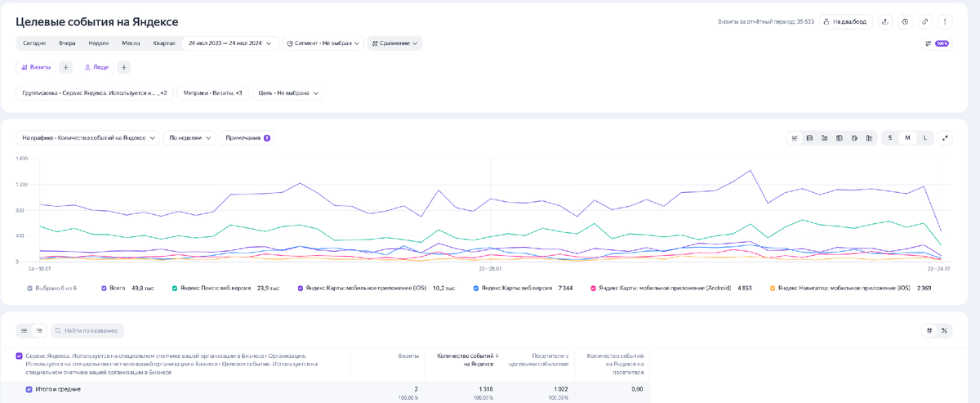Copy report link via chain icon

(x=925, y=22)
